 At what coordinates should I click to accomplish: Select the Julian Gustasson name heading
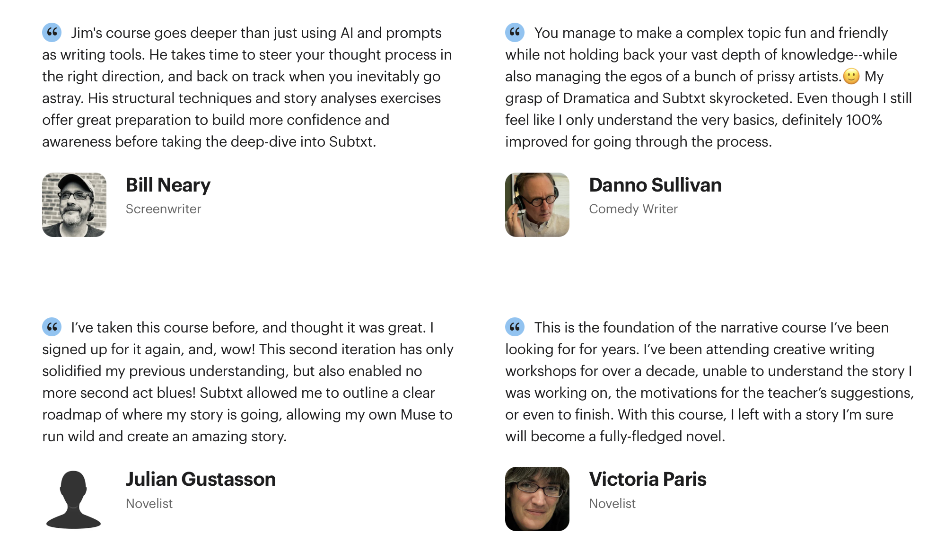201,479
